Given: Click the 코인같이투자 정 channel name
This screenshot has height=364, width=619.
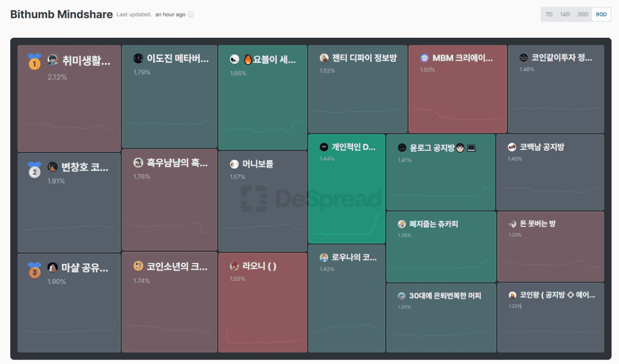Looking at the screenshot, I should pos(561,58).
